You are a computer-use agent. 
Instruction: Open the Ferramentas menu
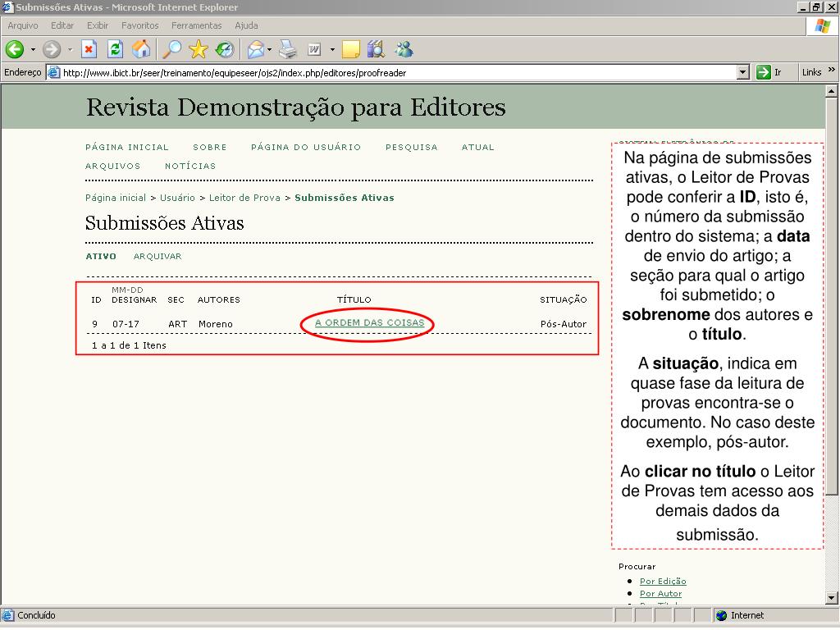[197, 25]
